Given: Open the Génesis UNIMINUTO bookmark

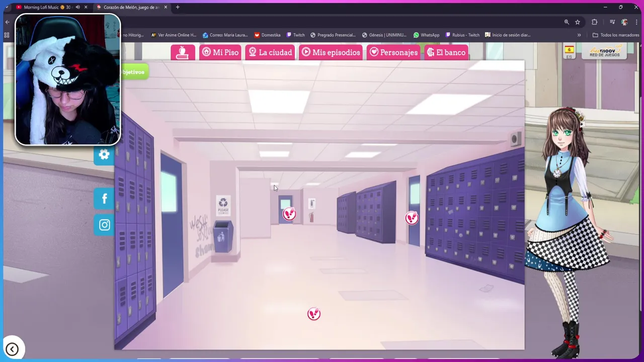Looking at the screenshot, I should coord(384,35).
